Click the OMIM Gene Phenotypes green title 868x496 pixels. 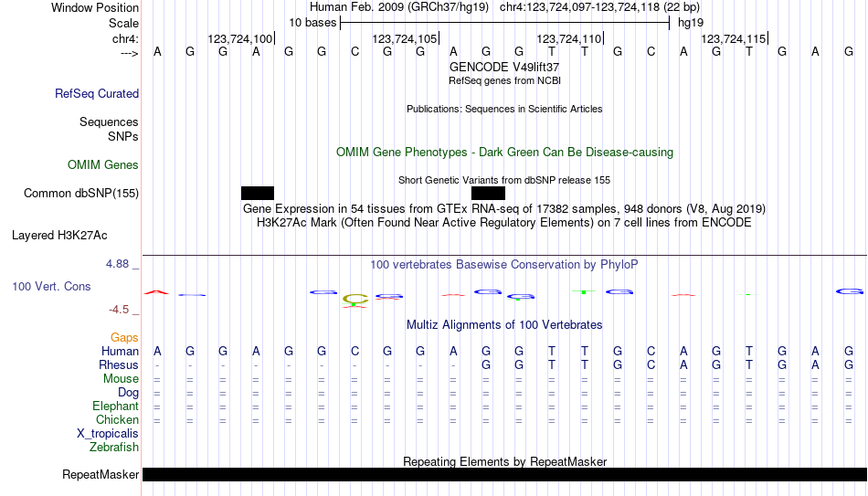tap(505, 153)
